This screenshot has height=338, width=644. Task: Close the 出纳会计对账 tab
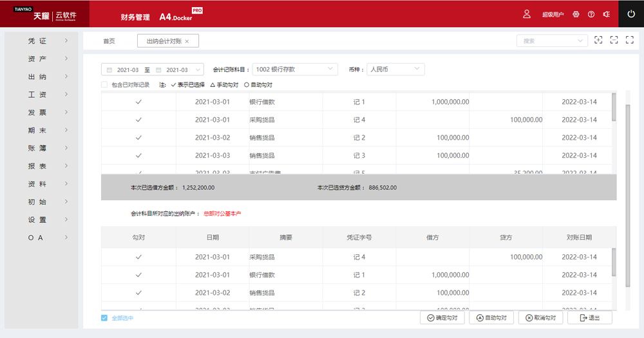tap(187, 41)
